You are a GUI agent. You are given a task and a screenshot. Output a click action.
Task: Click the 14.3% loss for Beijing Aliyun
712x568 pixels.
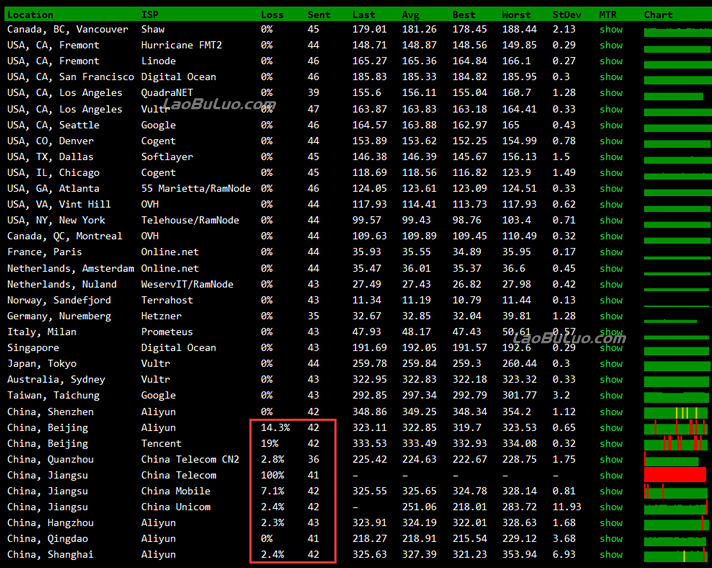pyautogui.click(x=275, y=428)
